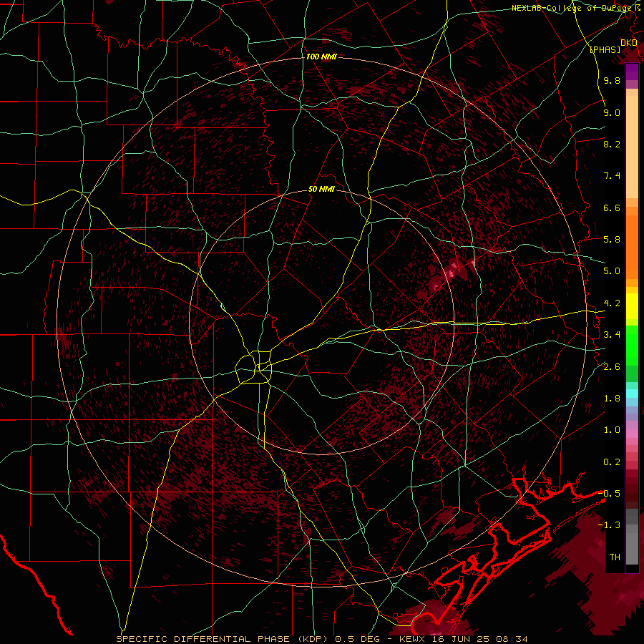Click the -0.5 scale value
Viewport: 644px width, 644px height.
[609, 494]
